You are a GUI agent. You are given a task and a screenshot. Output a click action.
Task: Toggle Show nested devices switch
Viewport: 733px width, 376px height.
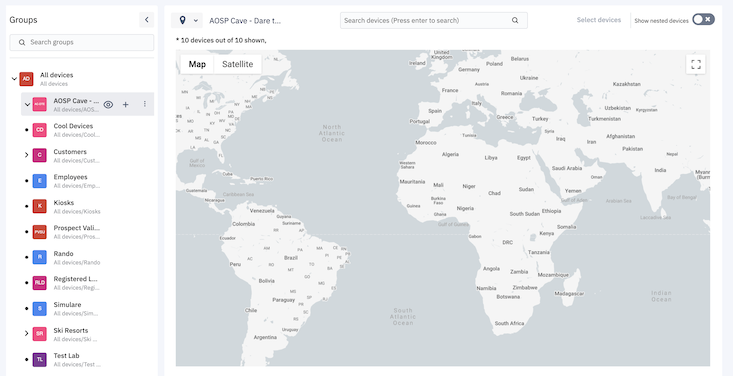[703, 19]
